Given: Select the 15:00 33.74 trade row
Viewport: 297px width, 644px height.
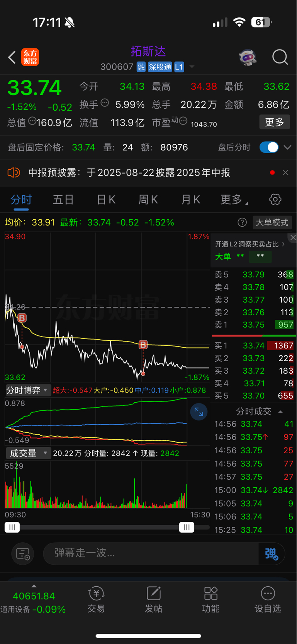Looking at the screenshot, I should point(254,490).
